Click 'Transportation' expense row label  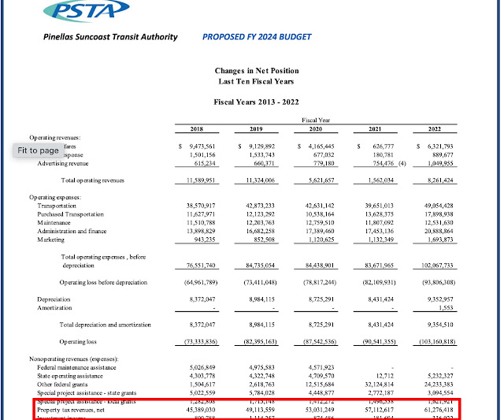(x=57, y=206)
